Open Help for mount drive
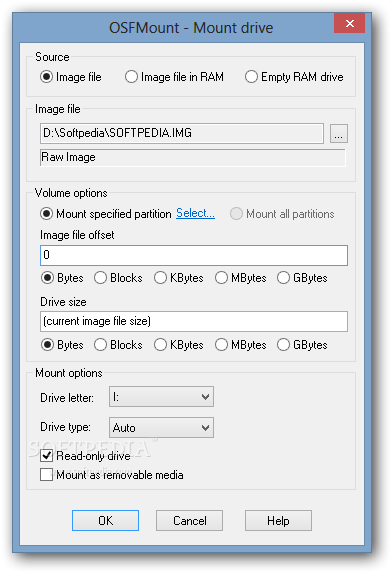The image size is (392, 573). click(x=278, y=520)
